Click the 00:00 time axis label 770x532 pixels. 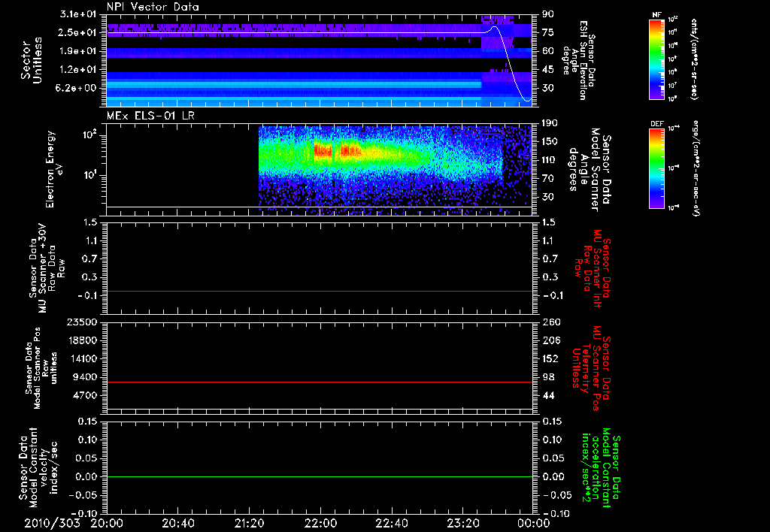tap(534, 524)
